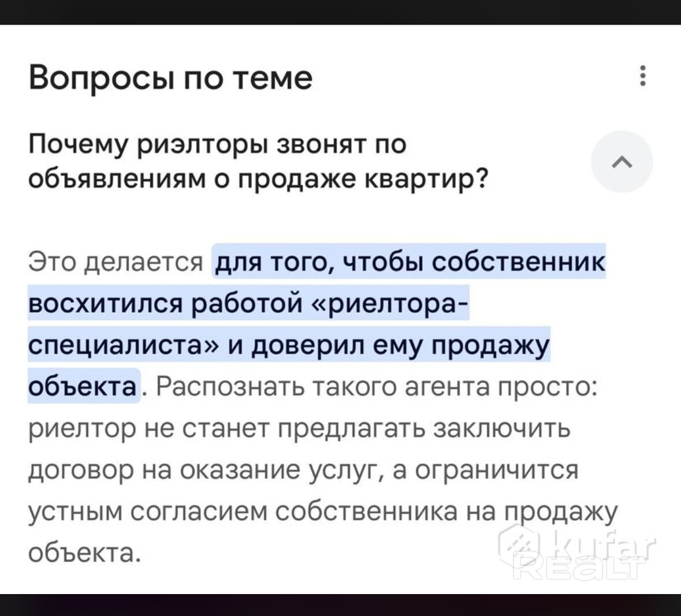The height and width of the screenshot is (616, 681).
Task: Click the 'REALT' watermark label
Action: coord(578,569)
